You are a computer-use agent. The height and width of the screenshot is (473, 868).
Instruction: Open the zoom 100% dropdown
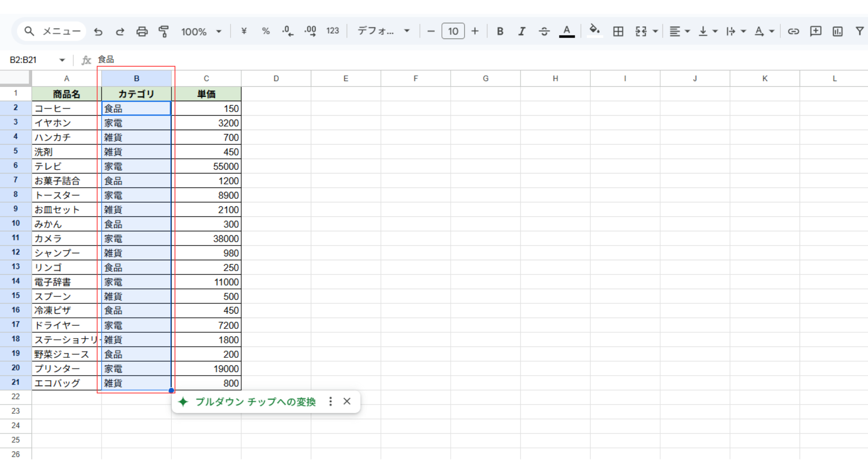(201, 32)
